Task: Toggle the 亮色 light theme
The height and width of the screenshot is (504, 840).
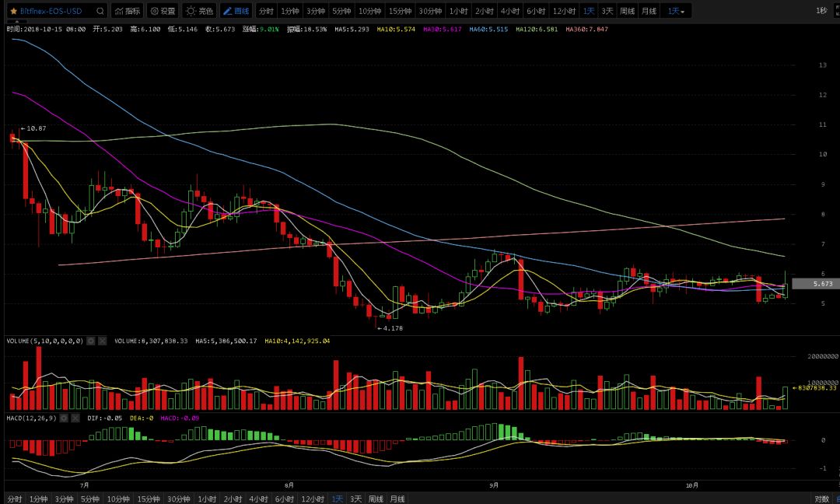Action: (x=199, y=11)
